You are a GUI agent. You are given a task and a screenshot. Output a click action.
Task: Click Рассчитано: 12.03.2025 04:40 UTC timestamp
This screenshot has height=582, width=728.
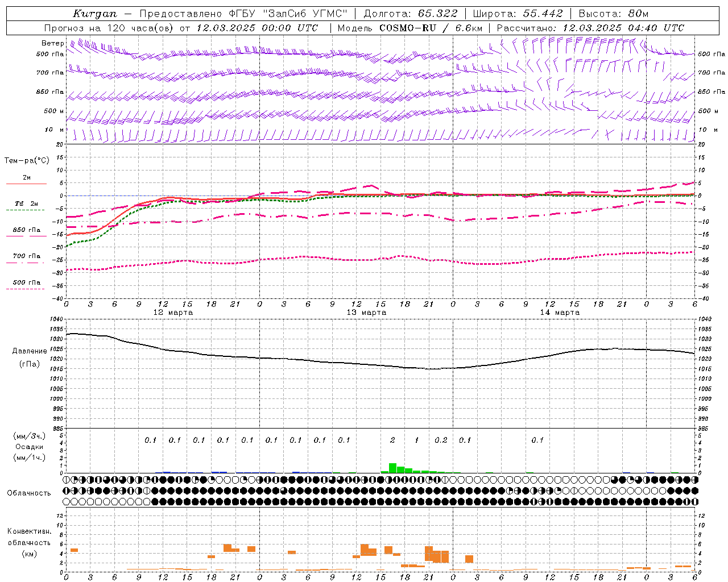pyautogui.click(x=590, y=28)
